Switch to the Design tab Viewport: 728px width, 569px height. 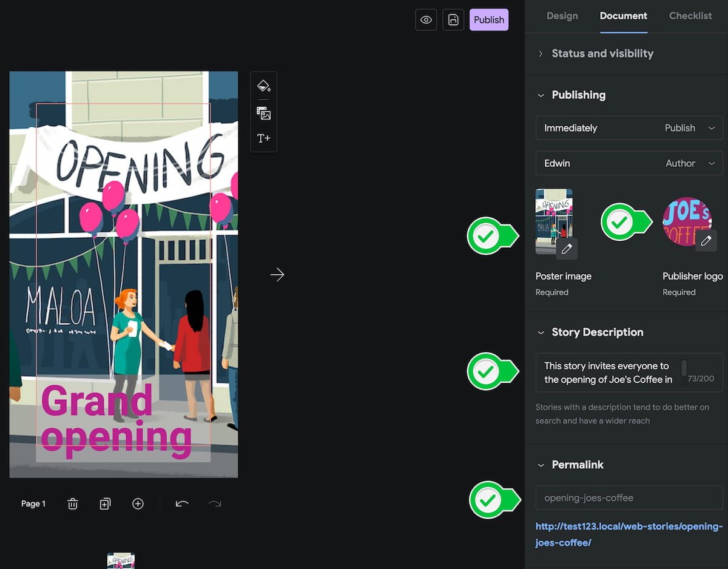[562, 16]
